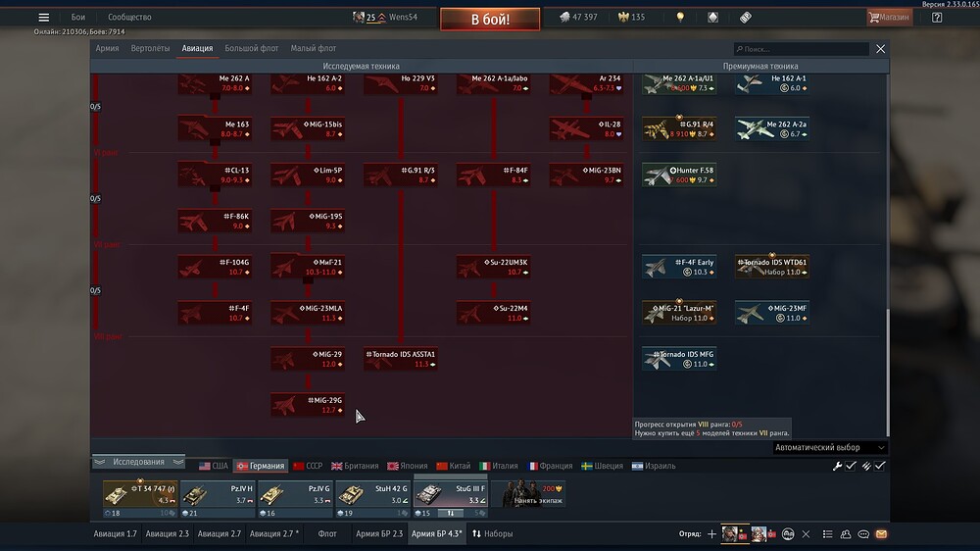Select the IL-28 bomber card
Image resolution: width=980 pixels, height=551 pixels.
click(586, 128)
